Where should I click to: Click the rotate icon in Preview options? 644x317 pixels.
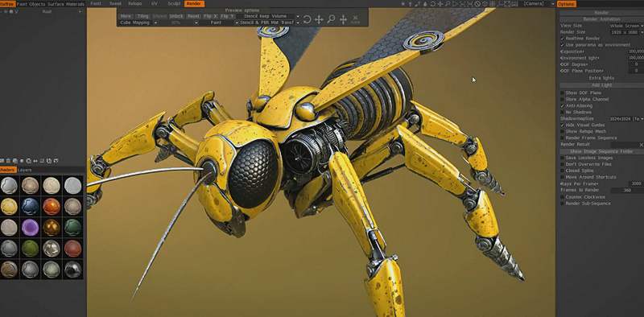[x=307, y=19]
